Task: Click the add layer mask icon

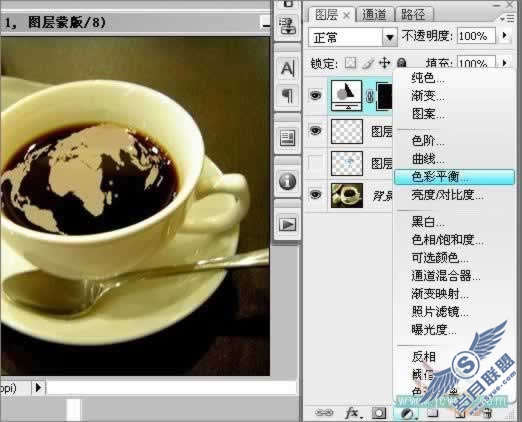Action: (379, 413)
